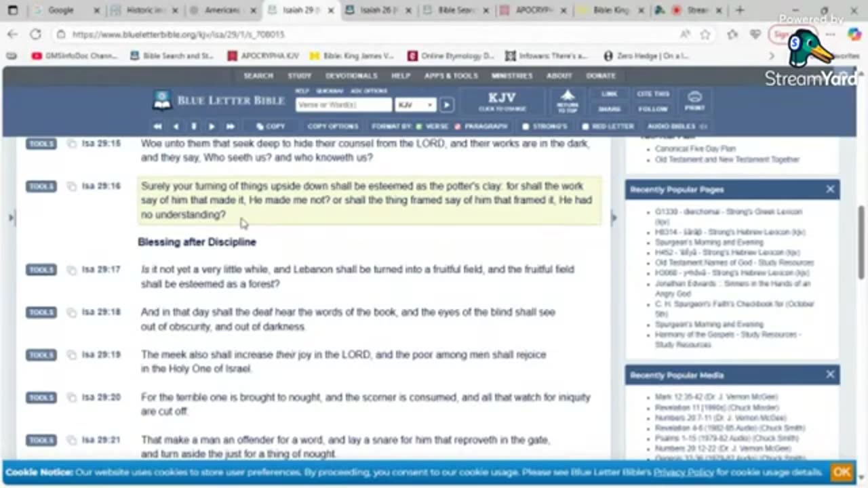Screen dimensions: 868x488
Task: Open the DEVOTIONALS menu
Action: point(351,76)
